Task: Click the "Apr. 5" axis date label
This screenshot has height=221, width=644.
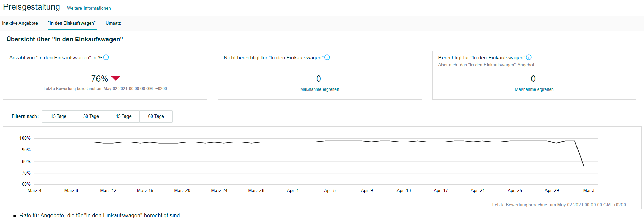Action: [330, 191]
